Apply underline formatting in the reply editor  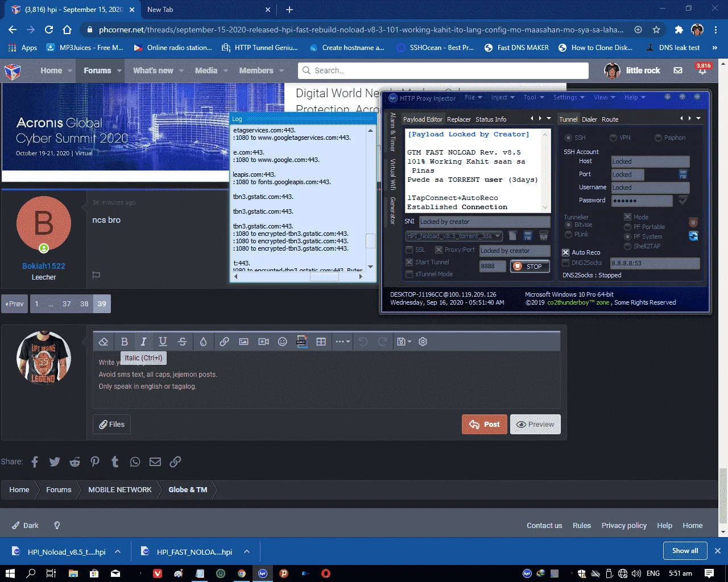coord(163,342)
